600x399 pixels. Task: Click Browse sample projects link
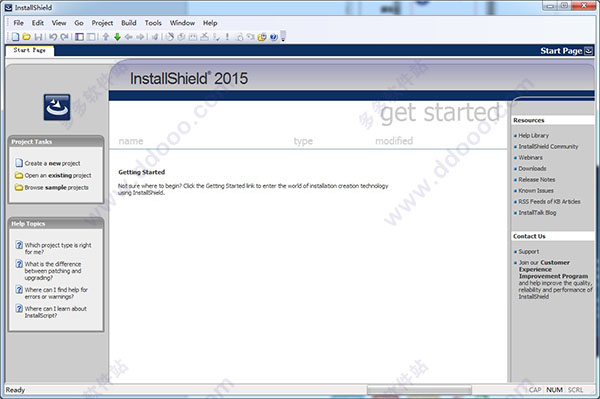coord(56,187)
